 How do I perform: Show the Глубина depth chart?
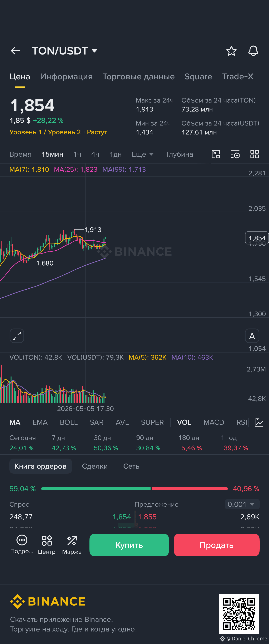pyautogui.click(x=180, y=154)
